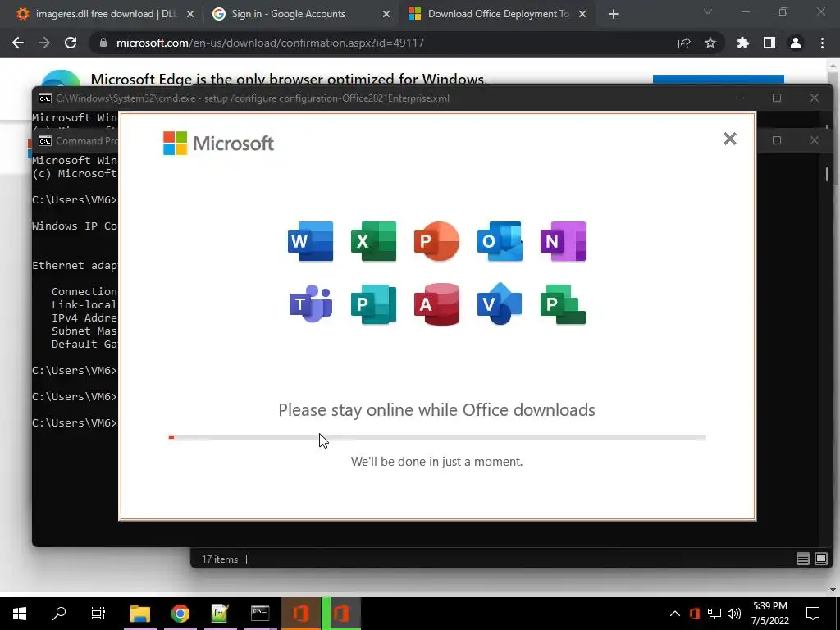840x630 pixels.
Task: Open Chrome three-dot menu
Action: coord(822,43)
